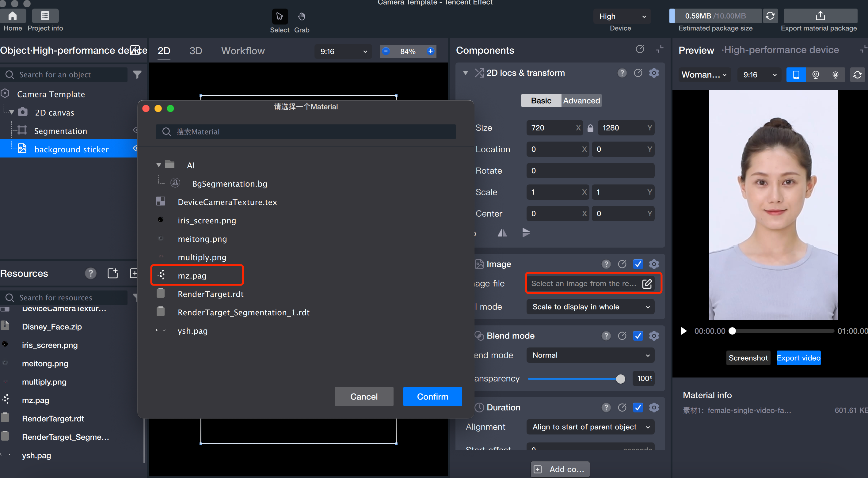Switch to the Advanced transform tab
868x478 pixels.
[581, 101]
